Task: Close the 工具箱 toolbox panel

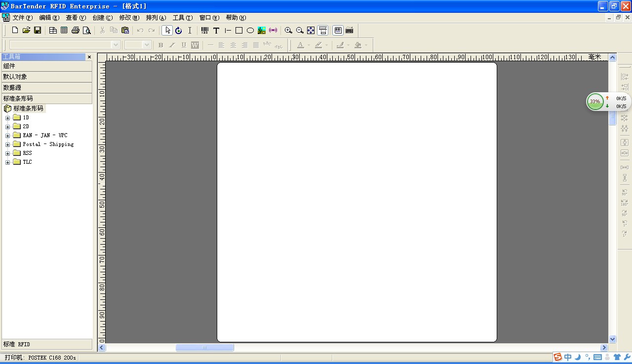Action: coord(89,57)
